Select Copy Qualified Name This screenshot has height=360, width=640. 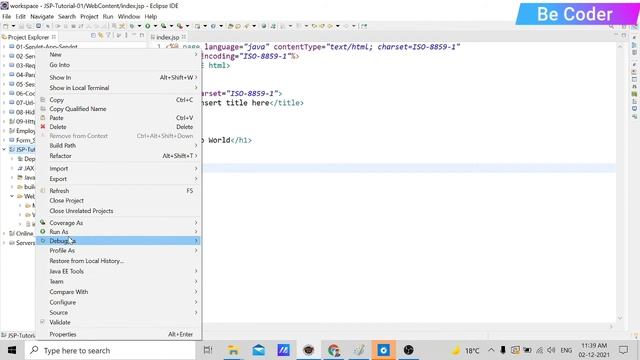pyautogui.click(x=118, y=109)
